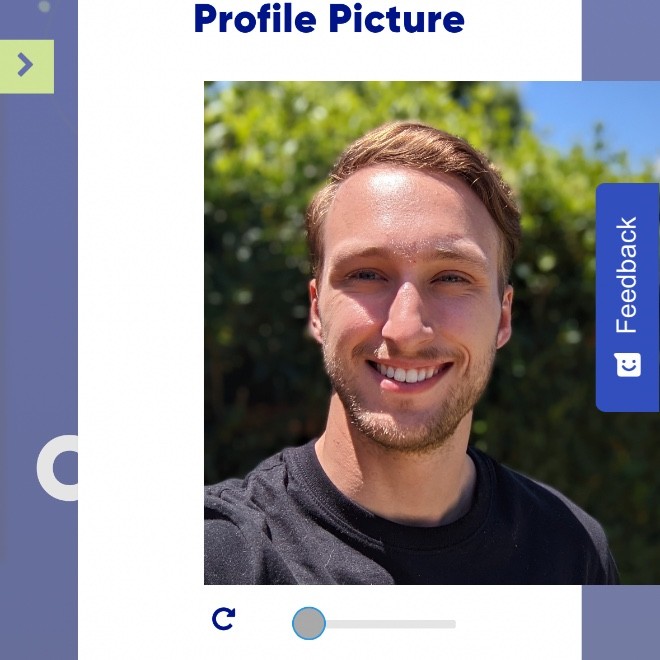Click the right end of the zoom slider track

pyautogui.click(x=451, y=624)
